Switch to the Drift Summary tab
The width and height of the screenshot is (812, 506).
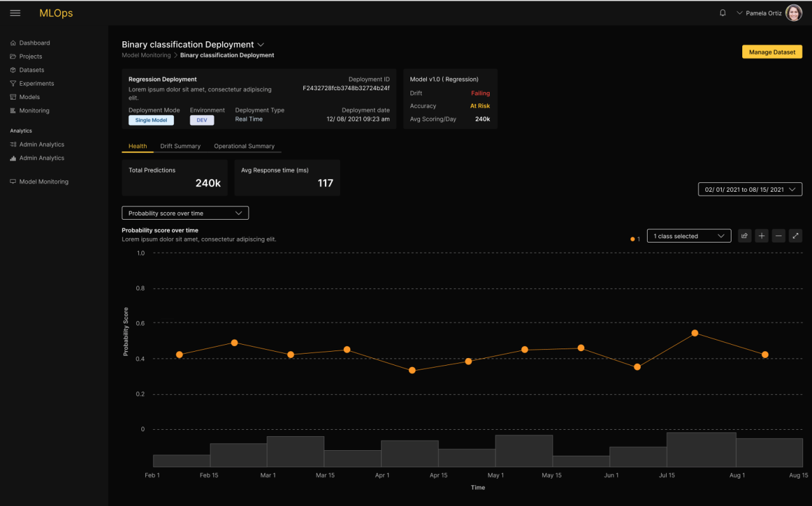pos(180,146)
